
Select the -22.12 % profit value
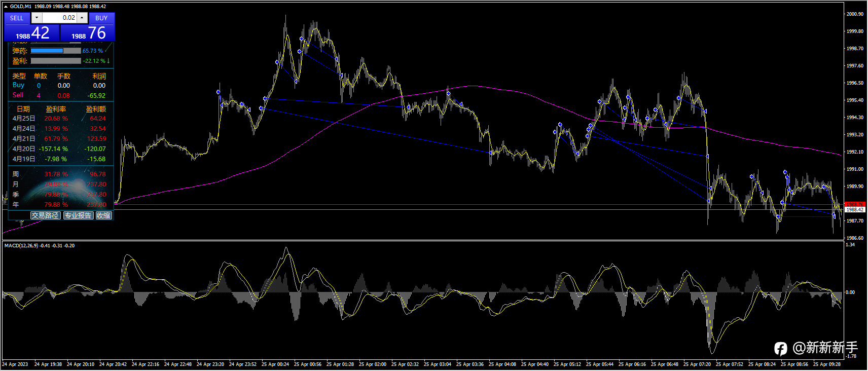click(94, 61)
